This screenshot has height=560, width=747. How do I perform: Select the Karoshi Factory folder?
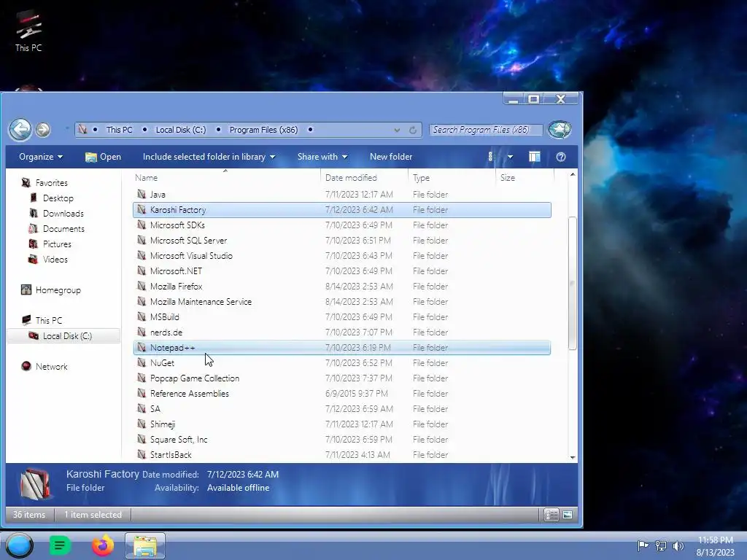click(342, 209)
